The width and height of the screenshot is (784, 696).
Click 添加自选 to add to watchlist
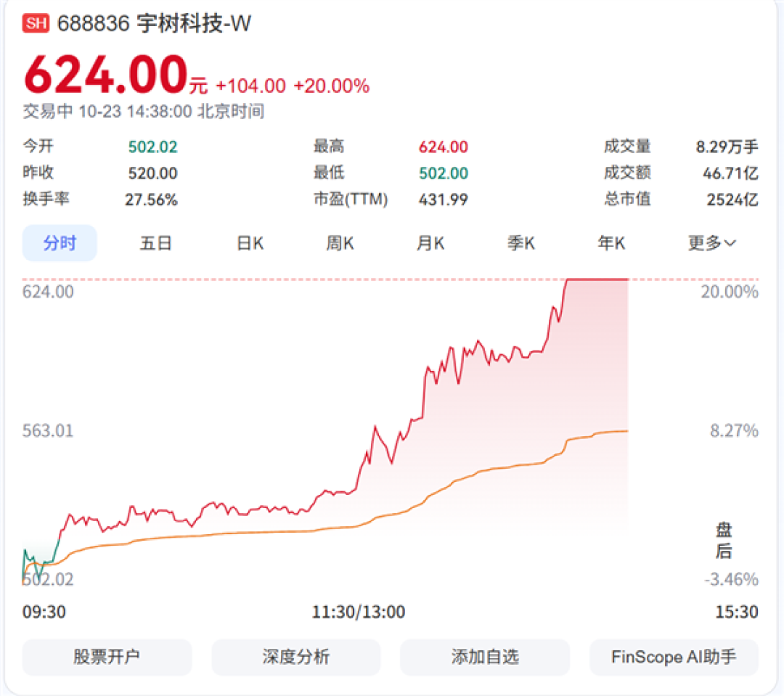pyautogui.click(x=485, y=657)
